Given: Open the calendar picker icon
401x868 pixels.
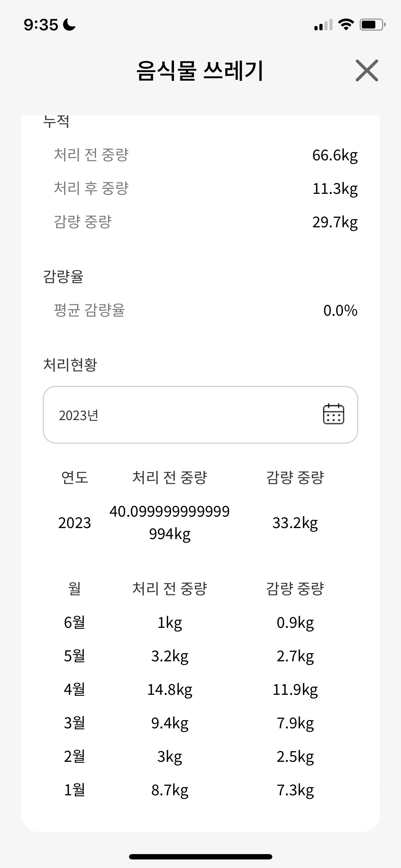Looking at the screenshot, I should [x=333, y=414].
